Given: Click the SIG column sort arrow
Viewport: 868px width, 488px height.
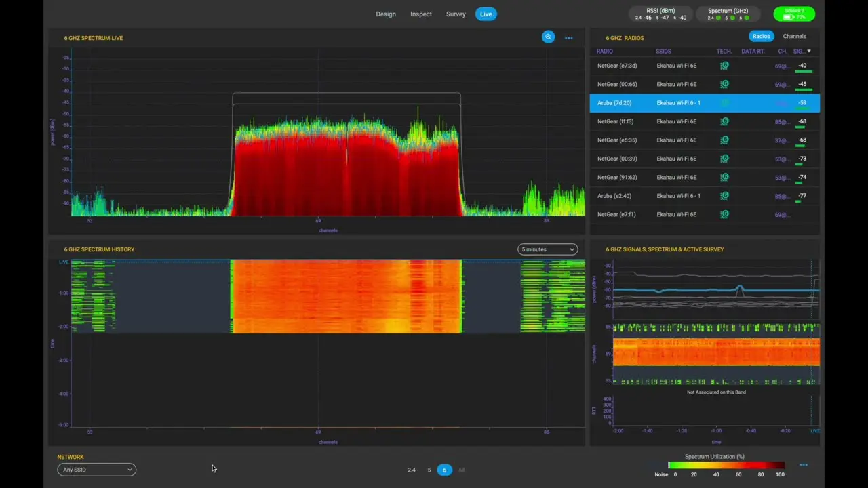Looking at the screenshot, I should point(809,51).
